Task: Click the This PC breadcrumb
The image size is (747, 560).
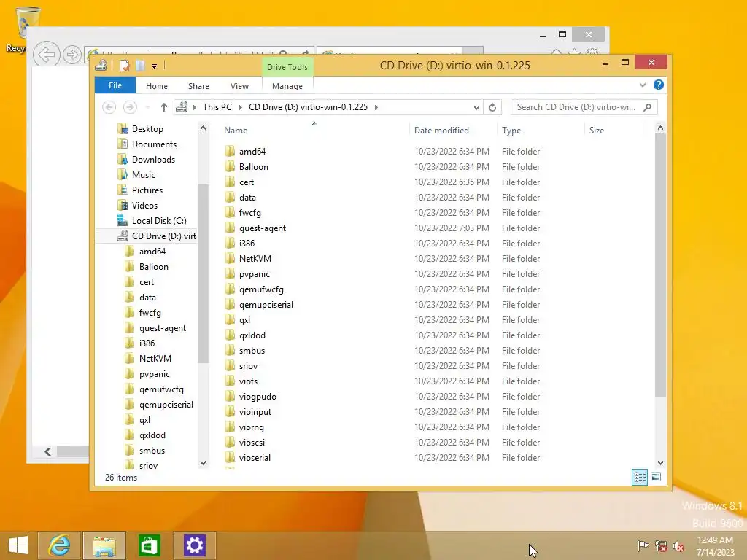Action: [217, 107]
